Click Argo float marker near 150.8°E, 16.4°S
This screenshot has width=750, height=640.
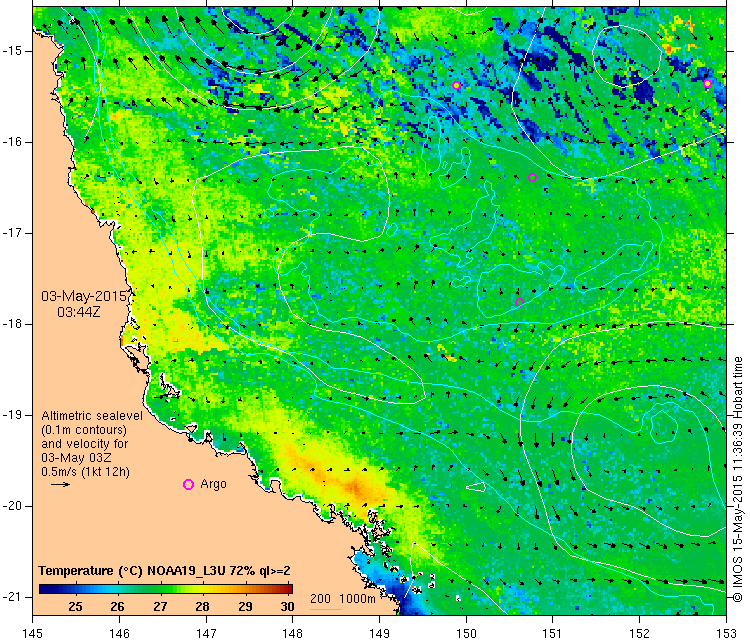point(532,177)
